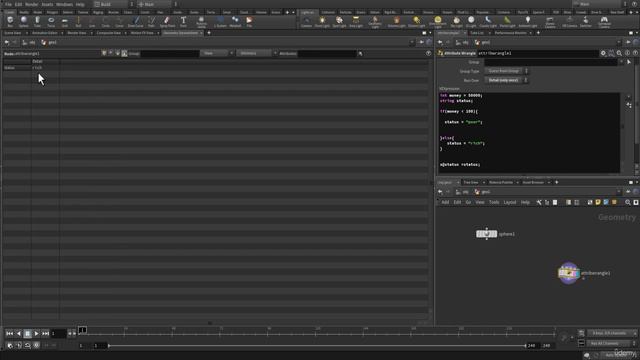The width and height of the screenshot is (640, 360).
Task: Select the Font text shelf tool
Action: point(183,22)
